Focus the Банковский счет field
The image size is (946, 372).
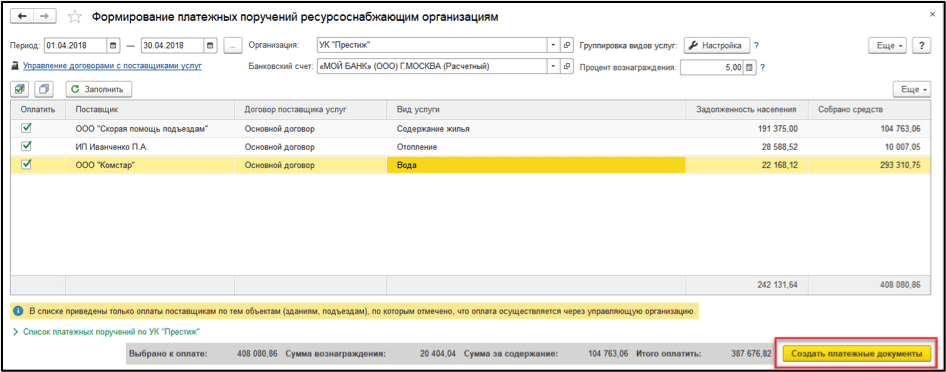click(x=432, y=66)
